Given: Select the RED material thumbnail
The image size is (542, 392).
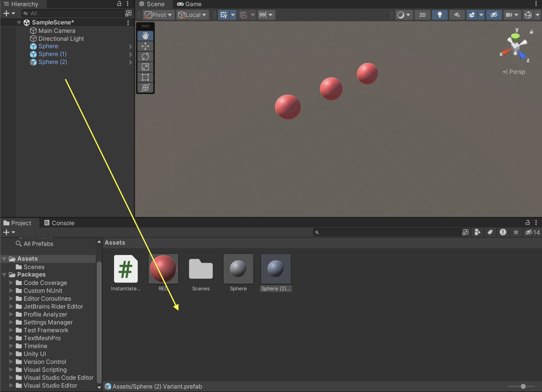Looking at the screenshot, I should (x=163, y=268).
